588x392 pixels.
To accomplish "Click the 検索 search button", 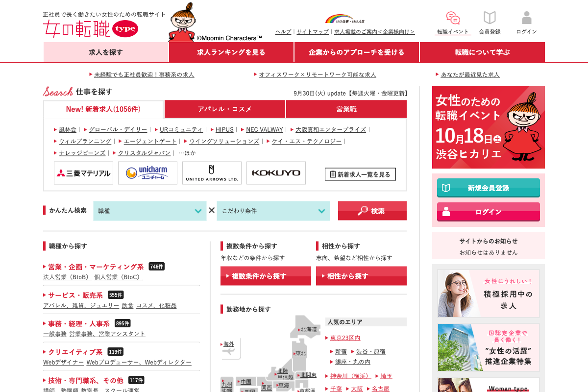I will coord(372,211).
